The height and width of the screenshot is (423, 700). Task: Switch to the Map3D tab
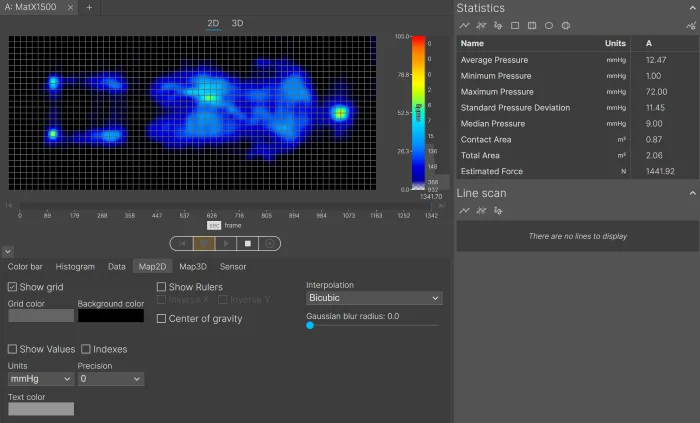(192, 267)
